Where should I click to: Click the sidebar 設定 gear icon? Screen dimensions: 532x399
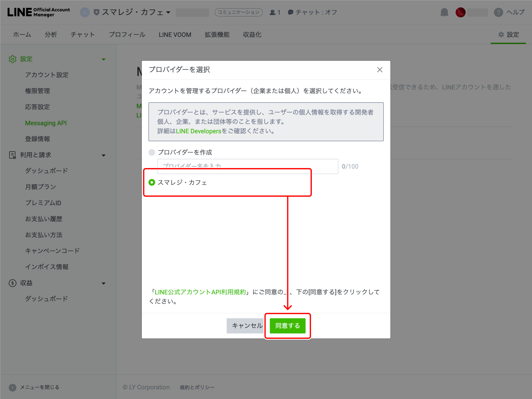click(12, 59)
